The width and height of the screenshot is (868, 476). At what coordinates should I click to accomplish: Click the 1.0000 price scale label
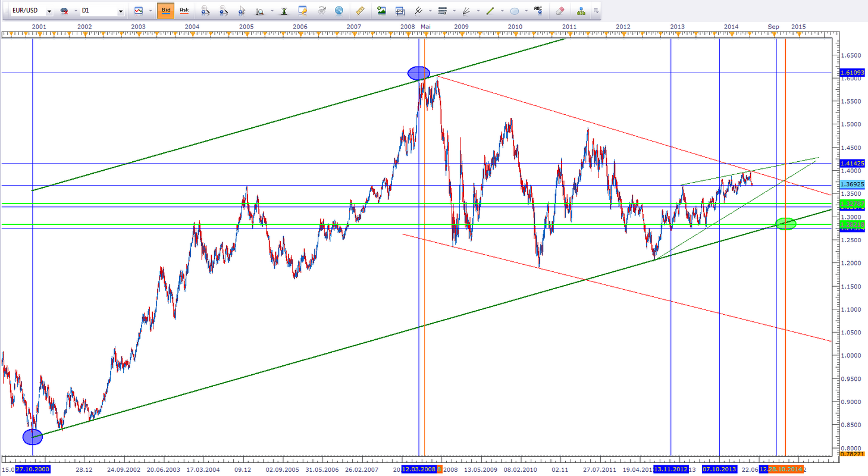click(x=851, y=356)
